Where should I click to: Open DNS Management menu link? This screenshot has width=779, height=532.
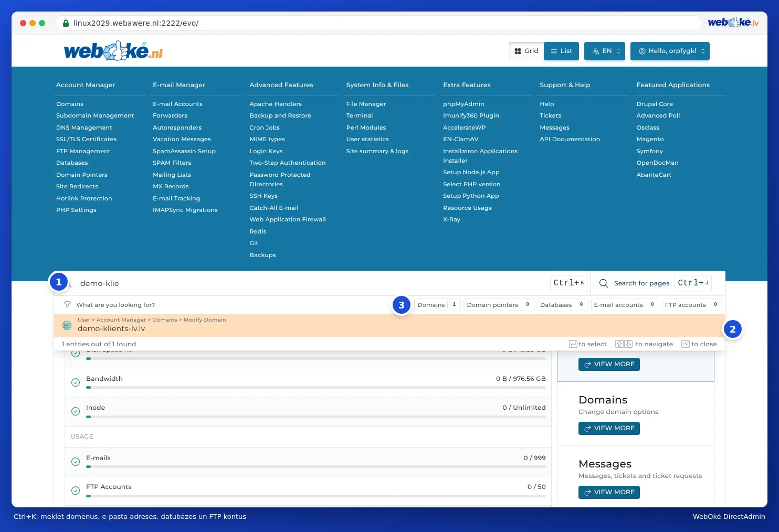click(84, 127)
